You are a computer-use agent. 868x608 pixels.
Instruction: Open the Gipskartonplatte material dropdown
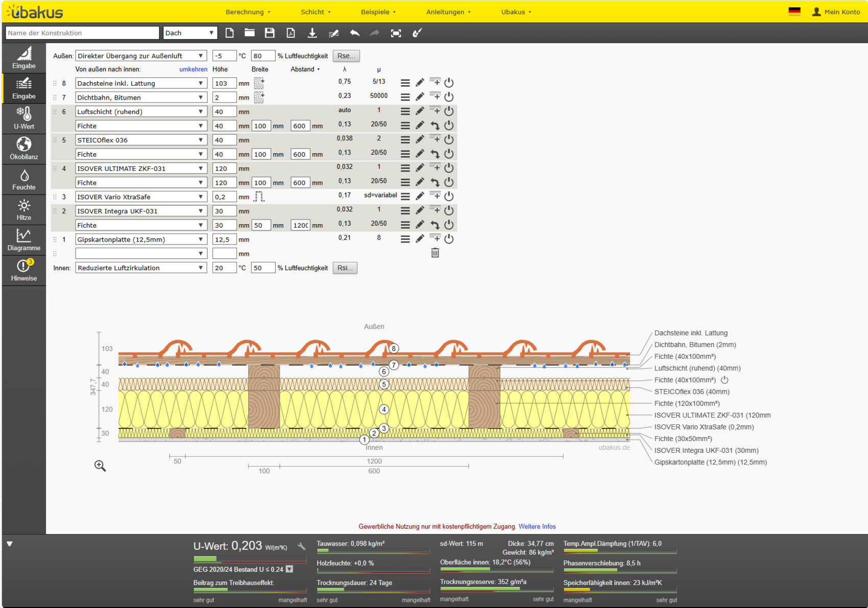[141, 239]
